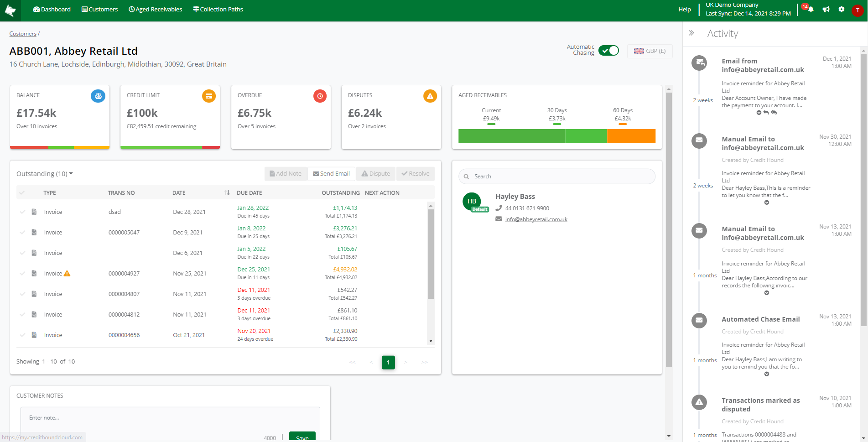Select the checkbox for invoice 0000005047

pyautogui.click(x=22, y=233)
